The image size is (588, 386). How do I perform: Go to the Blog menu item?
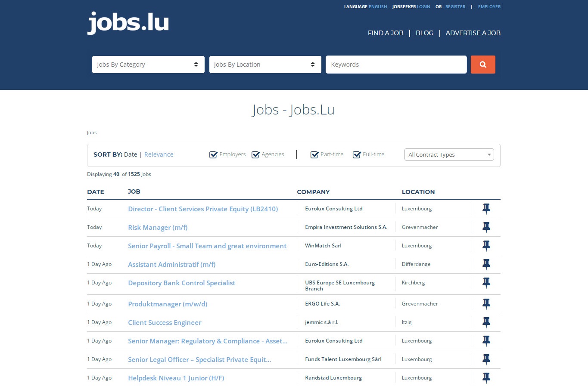click(424, 33)
